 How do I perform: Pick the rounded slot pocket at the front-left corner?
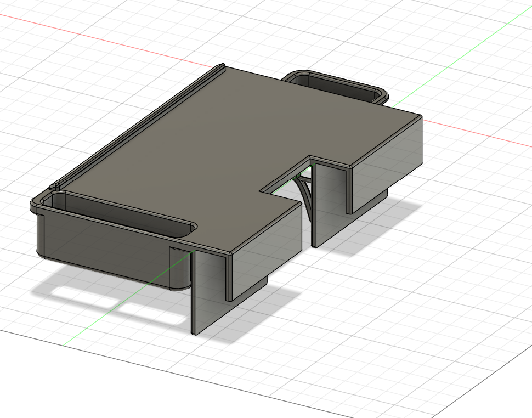[x=119, y=214]
